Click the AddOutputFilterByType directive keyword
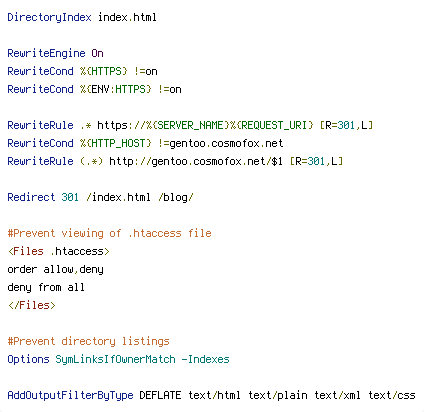This screenshot has height=412, width=424. tap(70, 395)
